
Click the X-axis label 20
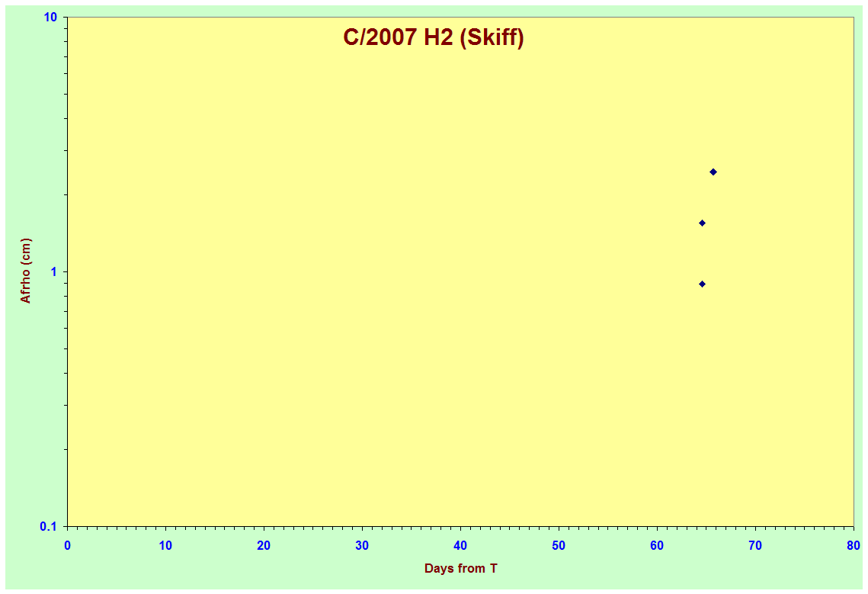pos(264,545)
